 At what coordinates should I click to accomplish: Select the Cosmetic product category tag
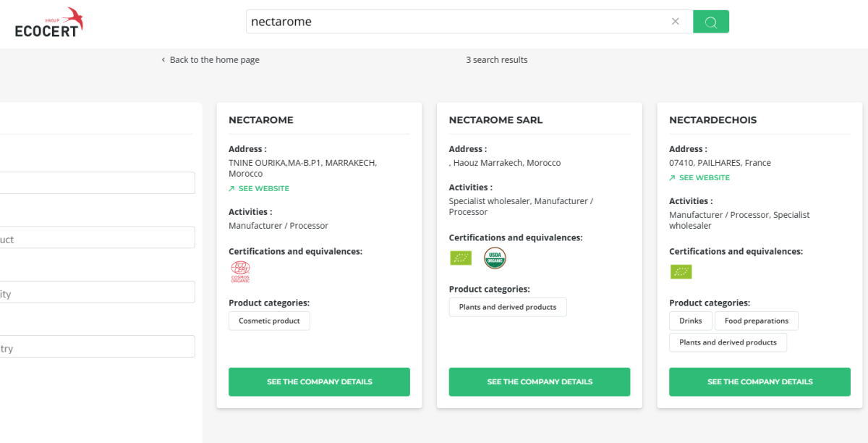pos(269,321)
